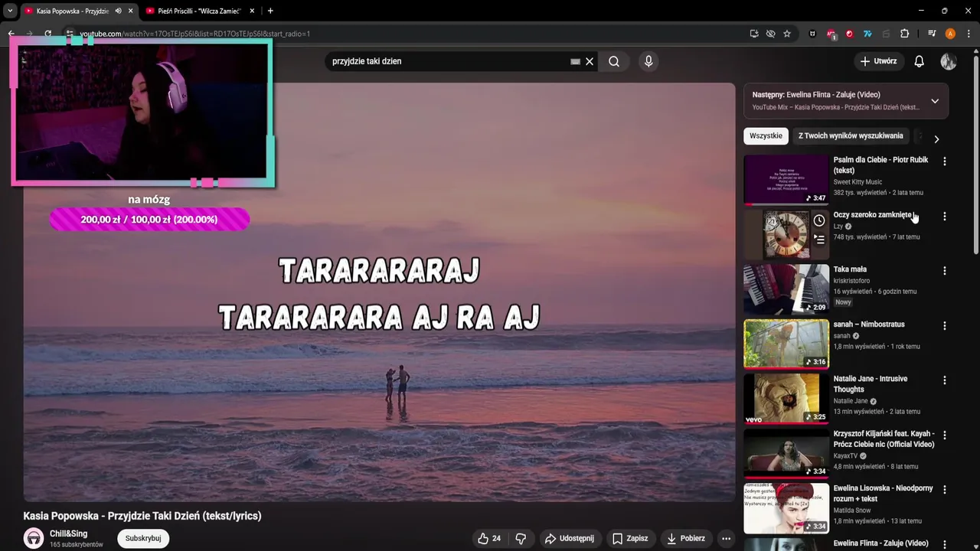Viewport: 980px width, 551px height.
Task: Share the video via Udostępnij
Action: point(569,538)
